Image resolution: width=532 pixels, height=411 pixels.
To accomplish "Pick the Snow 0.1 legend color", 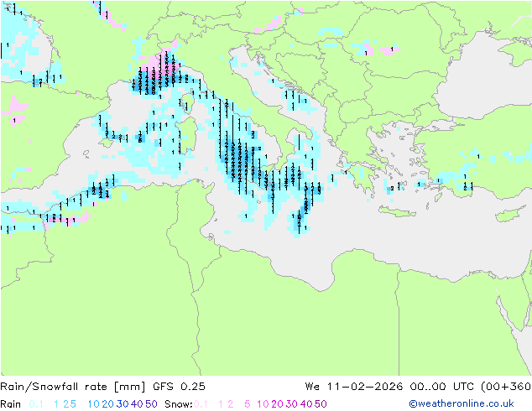I will coord(201,404).
